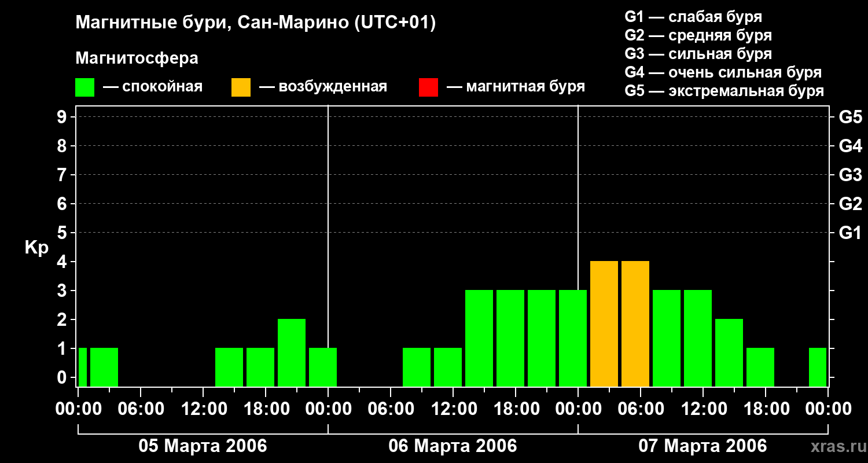Click the '— спокойная' legend label
Viewport: 868px width, 463px height.
pyautogui.click(x=153, y=87)
